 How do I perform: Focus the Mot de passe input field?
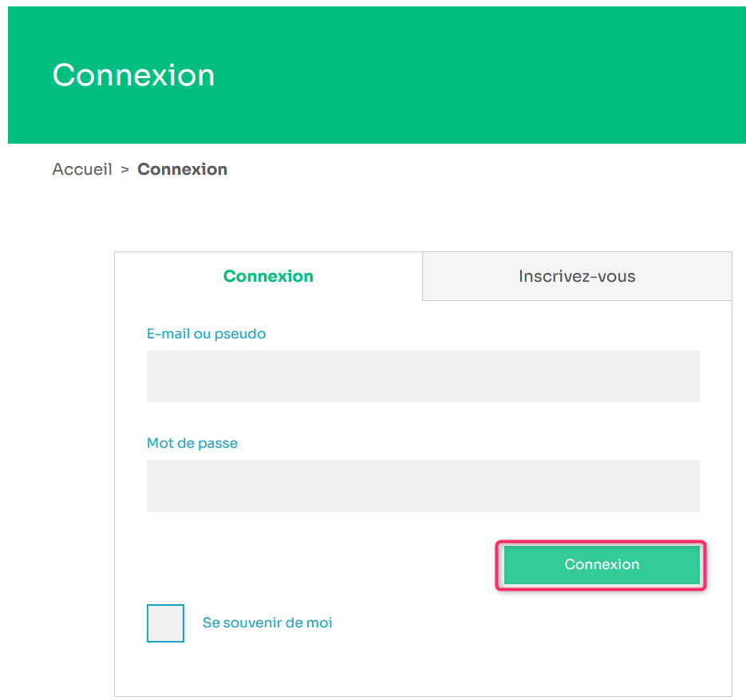click(x=423, y=485)
